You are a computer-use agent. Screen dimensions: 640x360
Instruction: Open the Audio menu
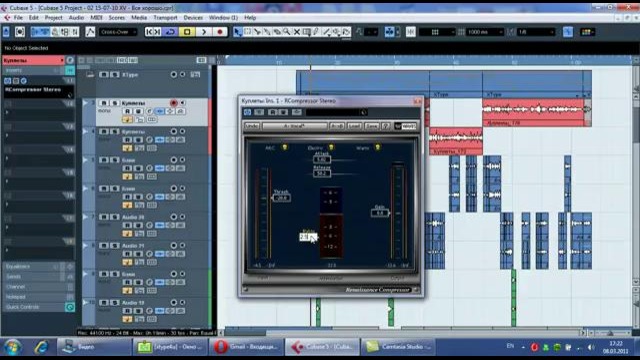click(76, 18)
